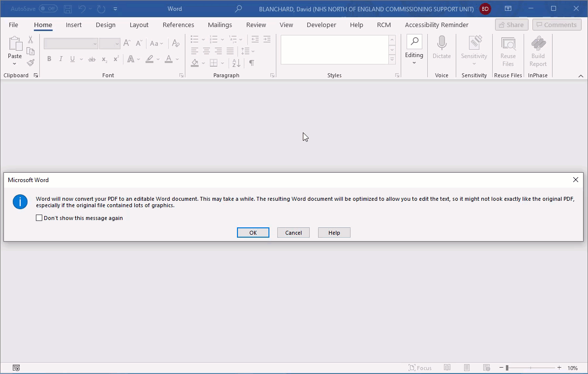Align text to the right

click(x=218, y=51)
